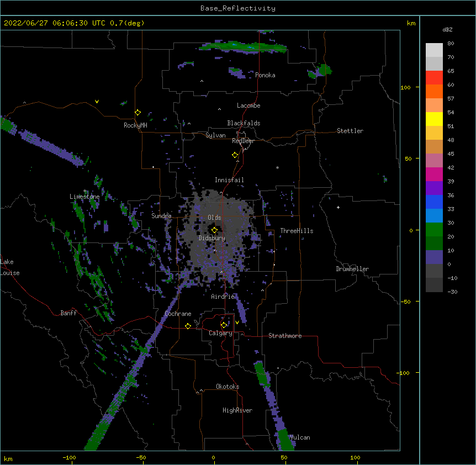The width and height of the screenshot is (476, 465).
Task: Click the Vulcan city label
Action: [x=300, y=437]
